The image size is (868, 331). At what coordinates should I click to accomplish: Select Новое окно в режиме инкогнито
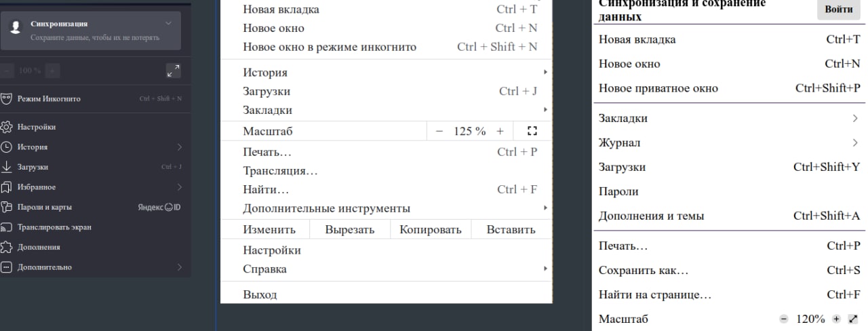(x=330, y=47)
